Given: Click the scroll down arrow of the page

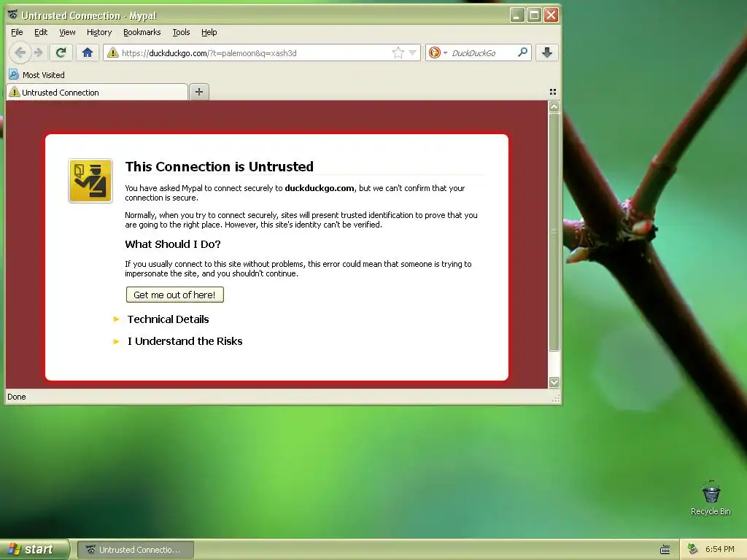Looking at the screenshot, I should [x=554, y=382].
